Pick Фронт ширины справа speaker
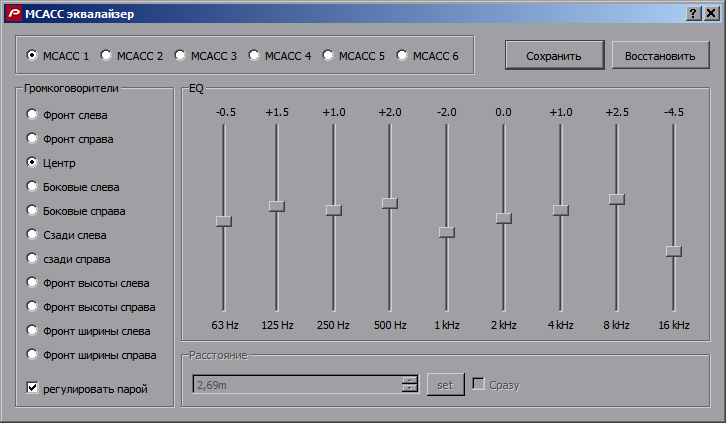This screenshot has width=726, height=423. (91, 355)
